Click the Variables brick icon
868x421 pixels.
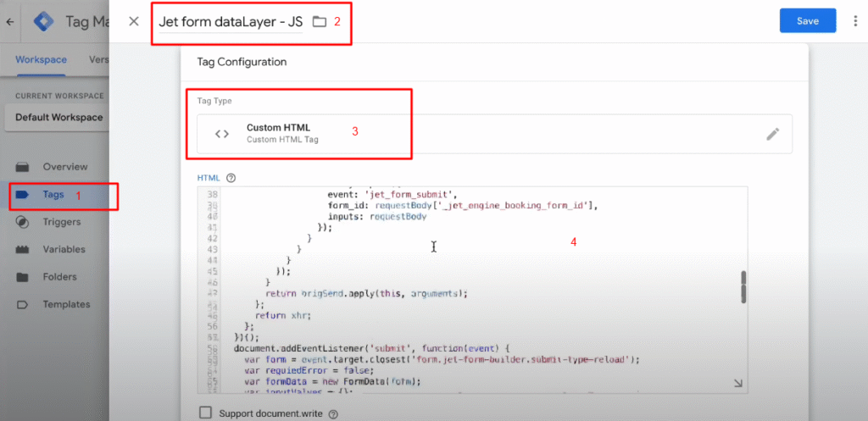point(22,250)
